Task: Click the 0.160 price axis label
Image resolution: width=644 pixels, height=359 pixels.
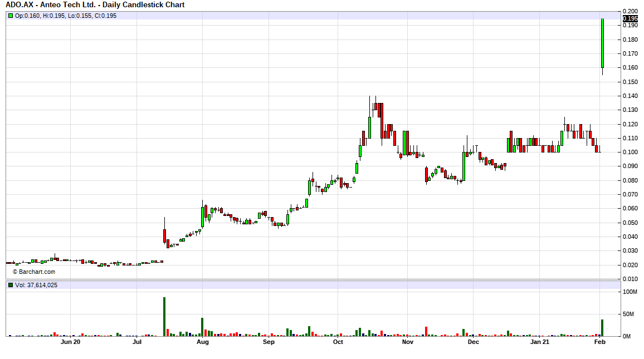Action: click(631, 68)
